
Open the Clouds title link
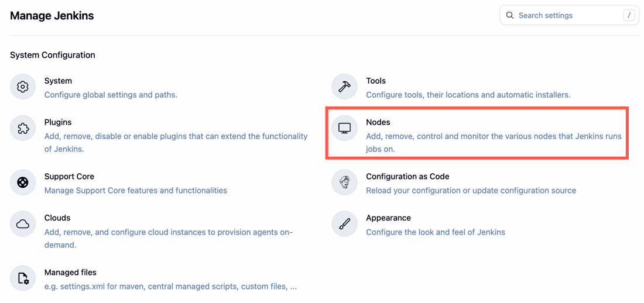point(57,218)
